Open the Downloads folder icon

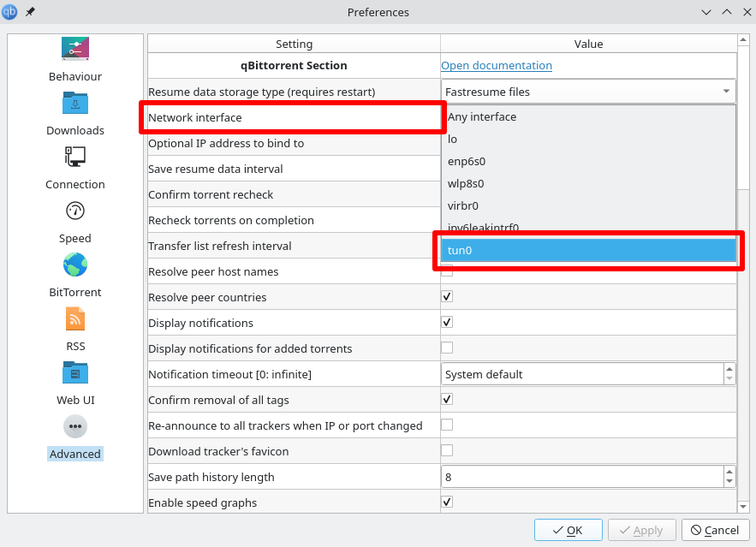[75, 103]
